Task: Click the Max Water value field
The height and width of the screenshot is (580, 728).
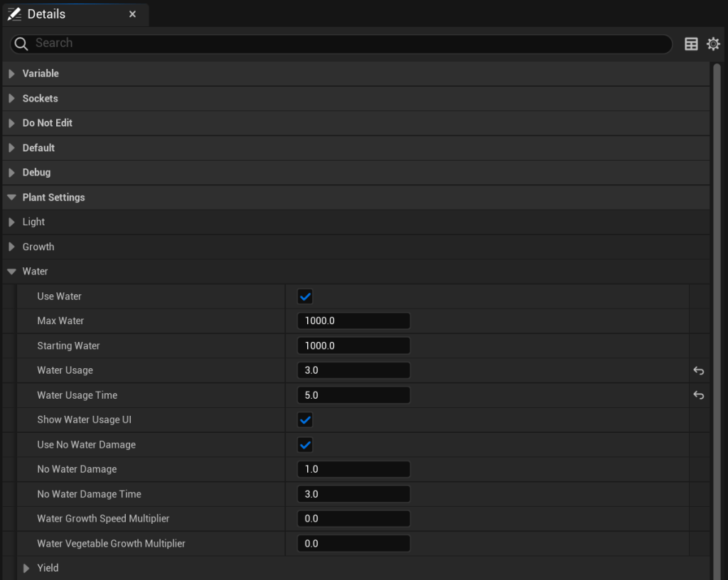Action: coord(353,321)
